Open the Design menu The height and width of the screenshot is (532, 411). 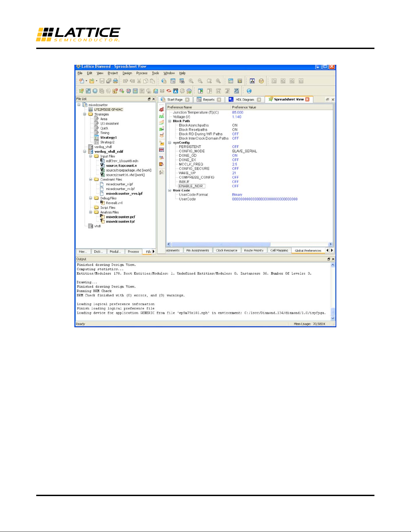point(127,73)
